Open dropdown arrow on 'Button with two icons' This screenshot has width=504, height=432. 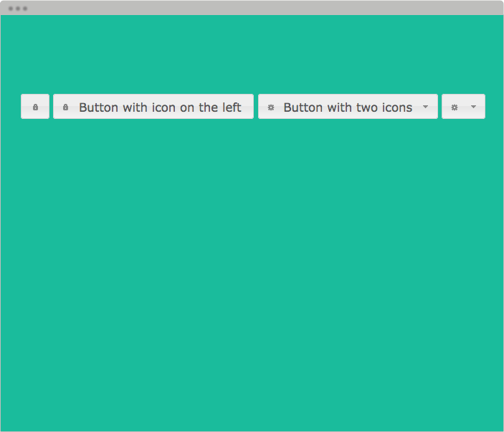(x=426, y=107)
